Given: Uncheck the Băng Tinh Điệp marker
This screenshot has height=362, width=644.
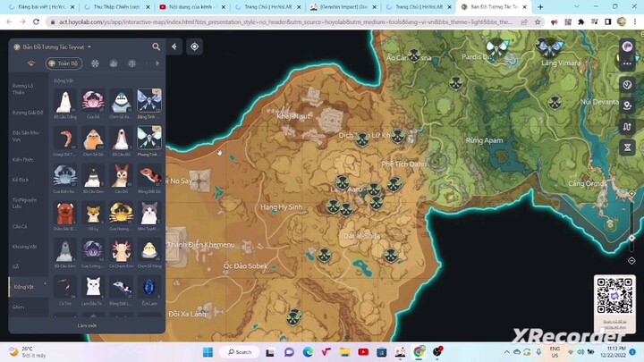Looking at the screenshot, I should point(149,101).
